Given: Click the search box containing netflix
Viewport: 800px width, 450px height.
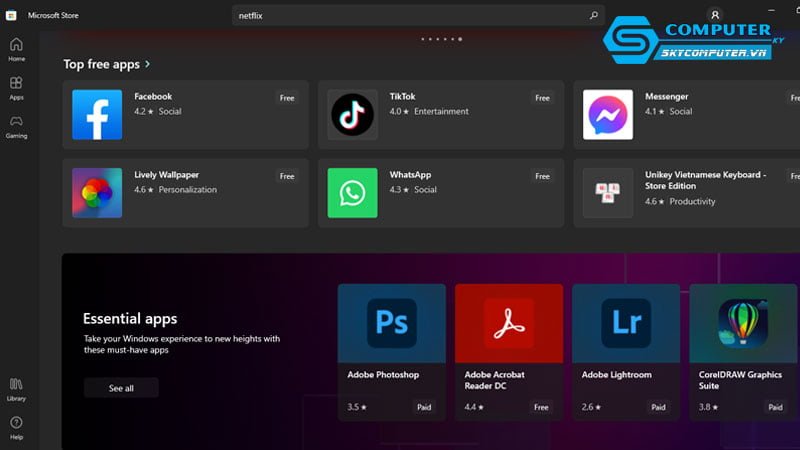Looking at the screenshot, I should pyautogui.click(x=418, y=15).
